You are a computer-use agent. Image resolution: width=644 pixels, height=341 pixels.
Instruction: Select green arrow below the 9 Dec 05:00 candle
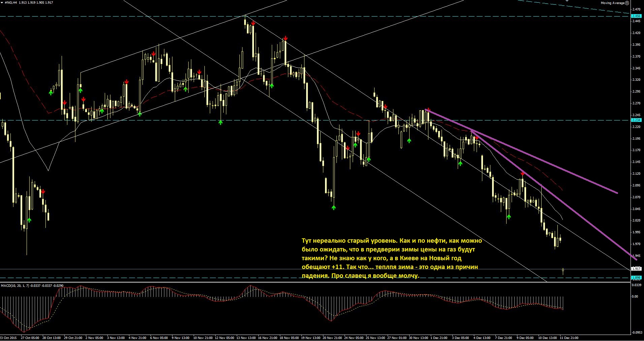[x=509, y=217]
